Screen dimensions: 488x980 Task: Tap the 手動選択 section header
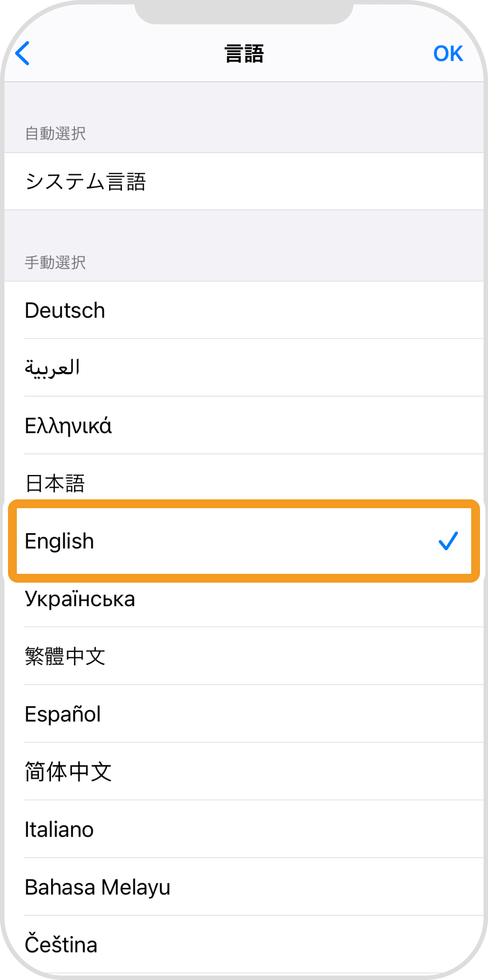pyautogui.click(x=55, y=262)
